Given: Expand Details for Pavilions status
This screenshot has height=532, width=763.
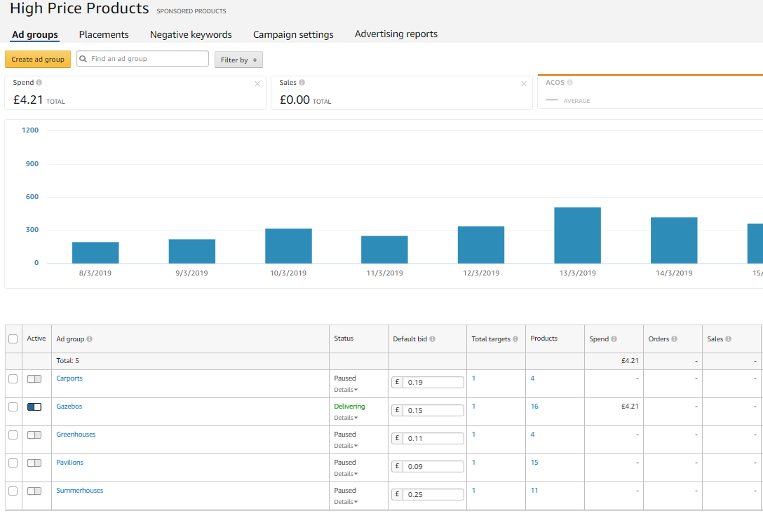Looking at the screenshot, I should (x=346, y=474).
